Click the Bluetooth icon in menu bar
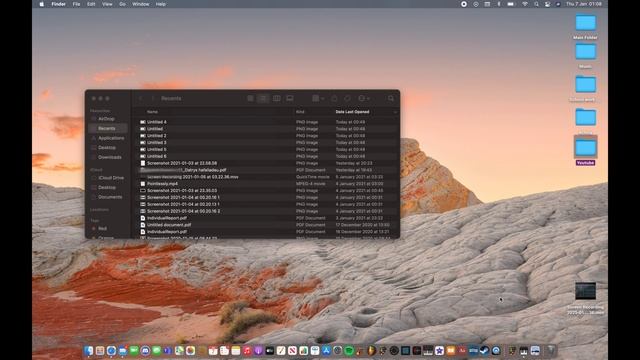 (x=499, y=4)
